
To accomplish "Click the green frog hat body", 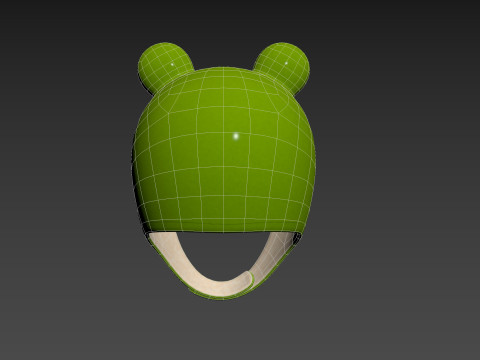I will pyautogui.click(x=224, y=150).
